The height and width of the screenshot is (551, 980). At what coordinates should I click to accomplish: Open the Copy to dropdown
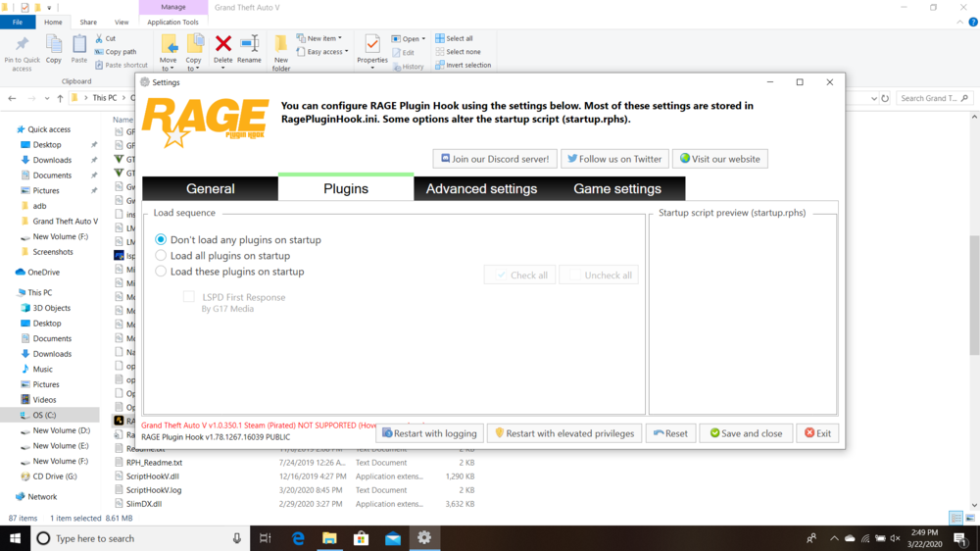pos(194,64)
